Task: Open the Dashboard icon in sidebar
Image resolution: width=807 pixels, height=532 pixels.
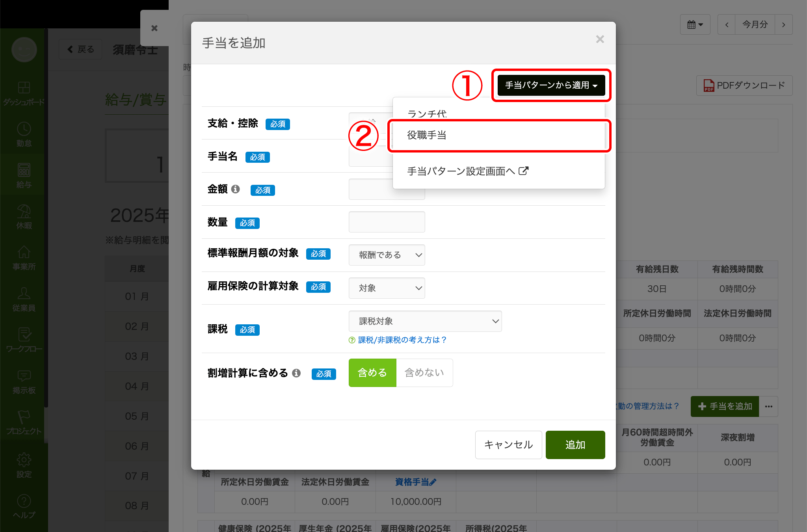Action: pyautogui.click(x=24, y=87)
